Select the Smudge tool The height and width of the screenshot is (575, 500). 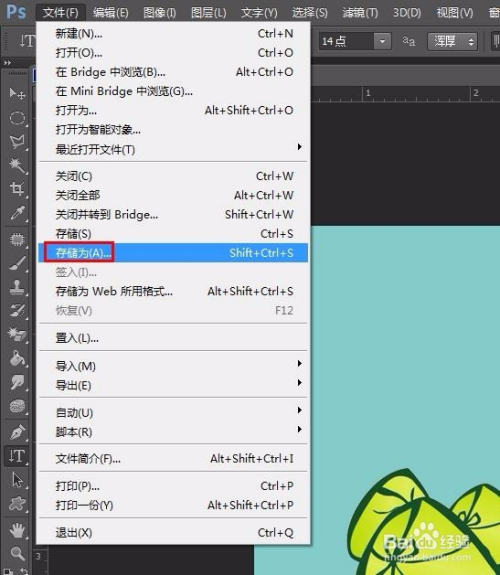(x=17, y=382)
